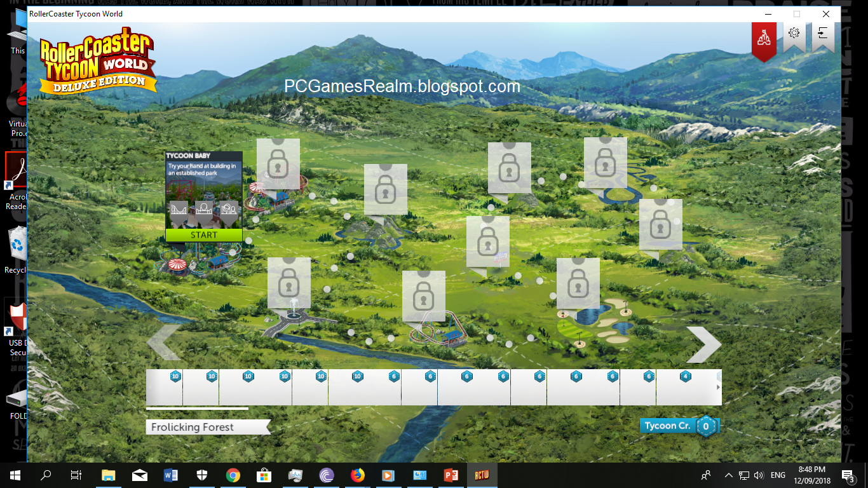Click the Tycoon Cr. label

(x=667, y=426)
